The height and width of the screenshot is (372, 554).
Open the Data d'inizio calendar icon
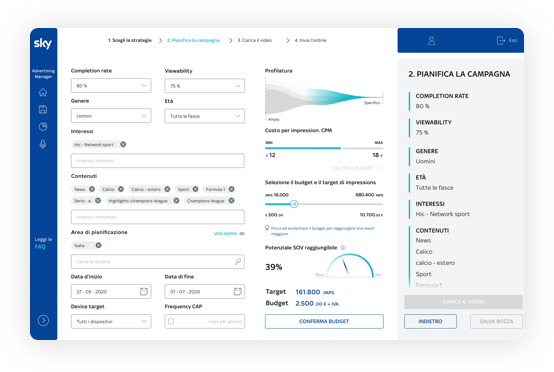[x=144, y=291]
